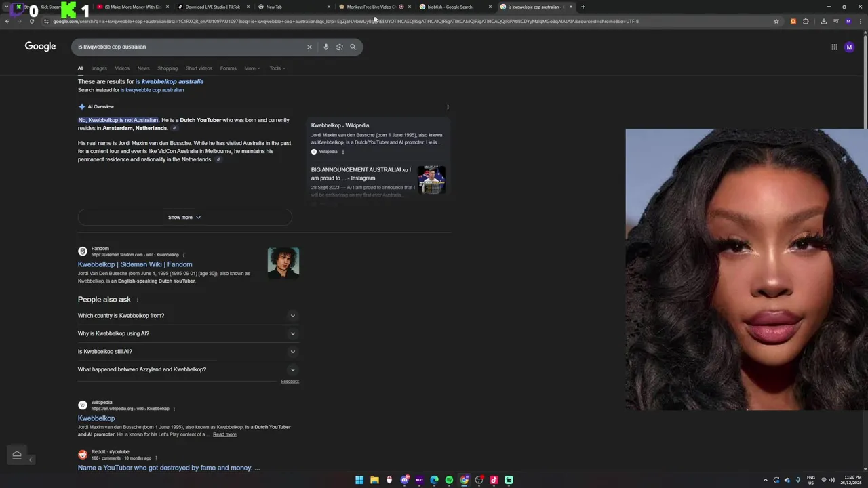The width and height of the screenshot is (868, 488).
Task: Open People also ask options menu
Action: click(138, 300)
